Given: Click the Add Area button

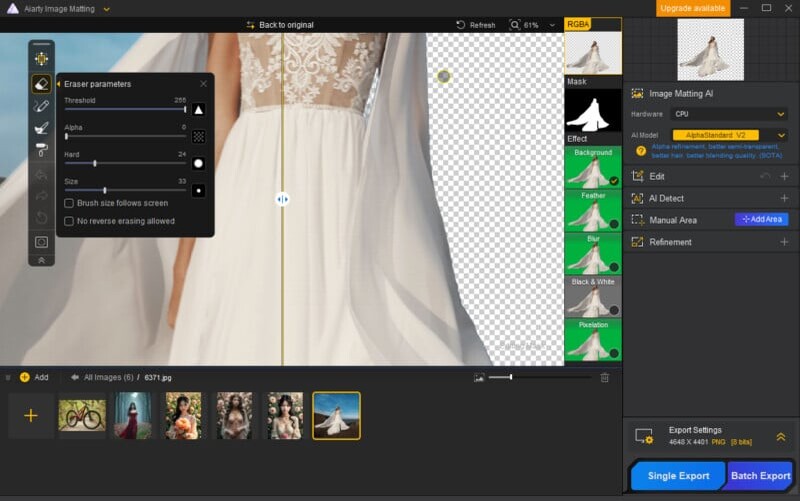Looking at the screenshot, I should [761, 219].
